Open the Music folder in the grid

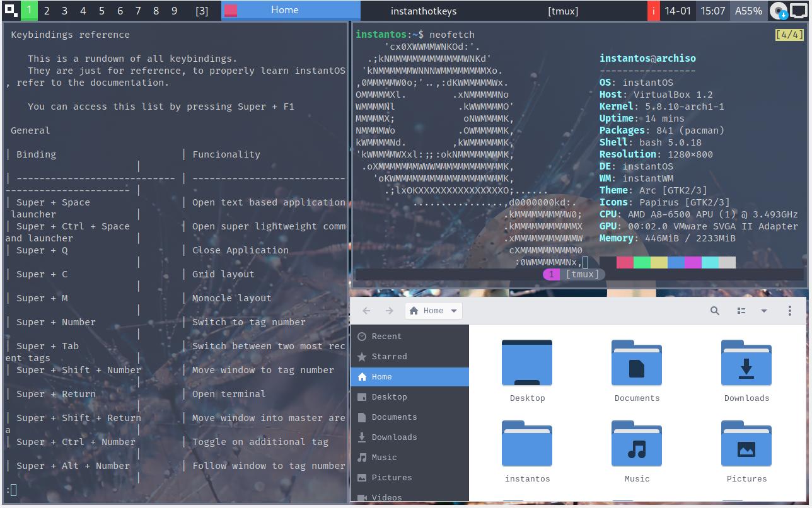coord(637,444)
